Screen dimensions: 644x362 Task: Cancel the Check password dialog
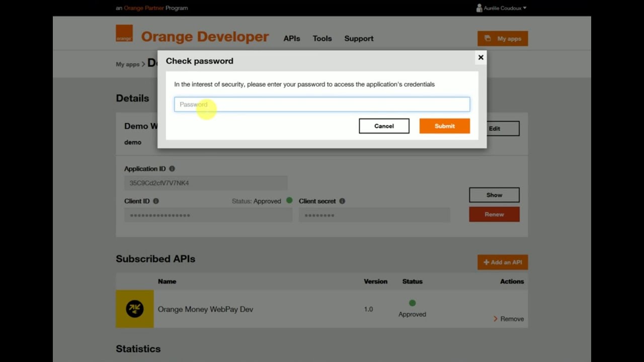click(x=384, y=126)
